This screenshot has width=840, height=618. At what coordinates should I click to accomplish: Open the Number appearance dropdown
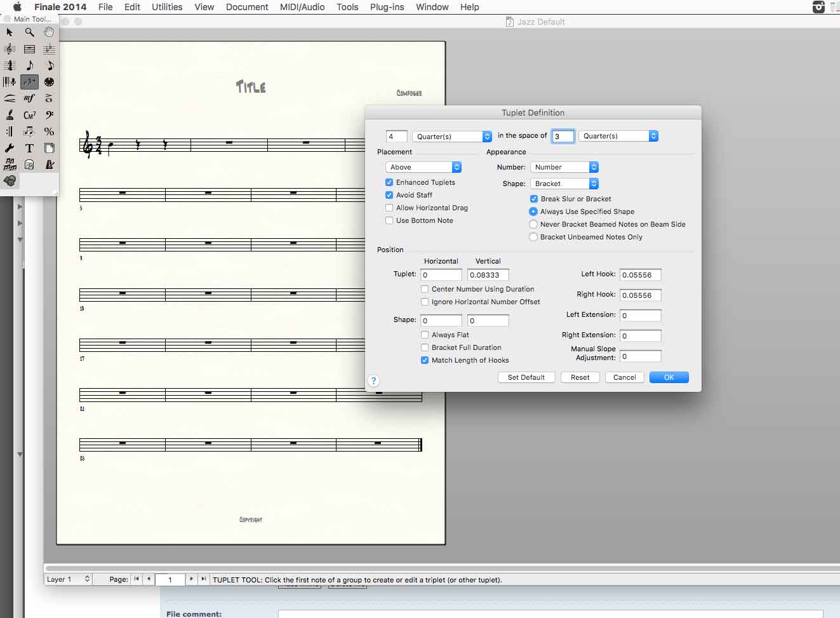pos(564,167)
